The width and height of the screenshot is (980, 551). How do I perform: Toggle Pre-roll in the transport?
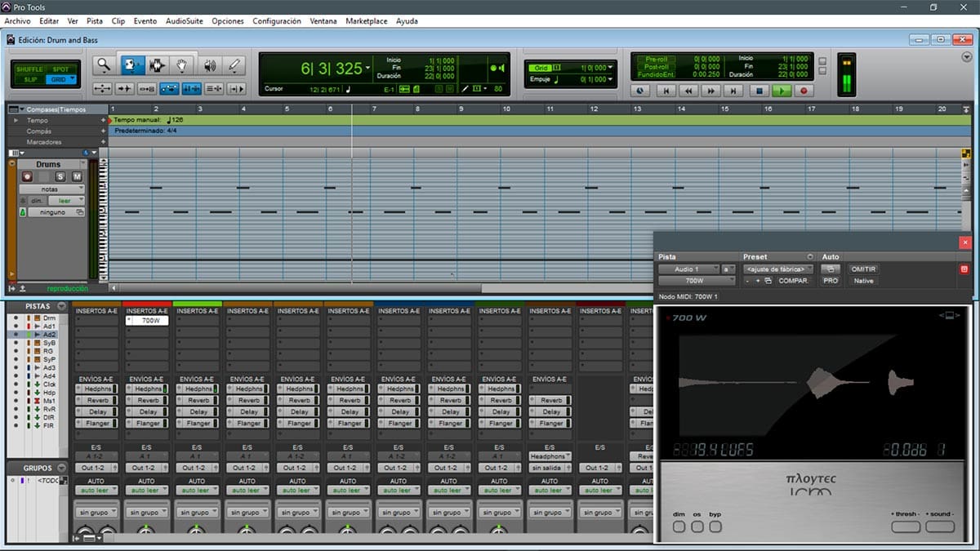[x=656, y=59]
